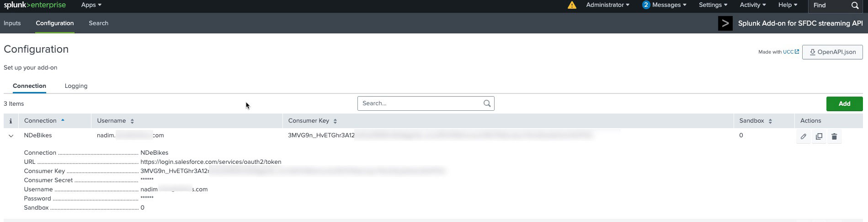Open the Settings dropdown menu

(713, 5)
